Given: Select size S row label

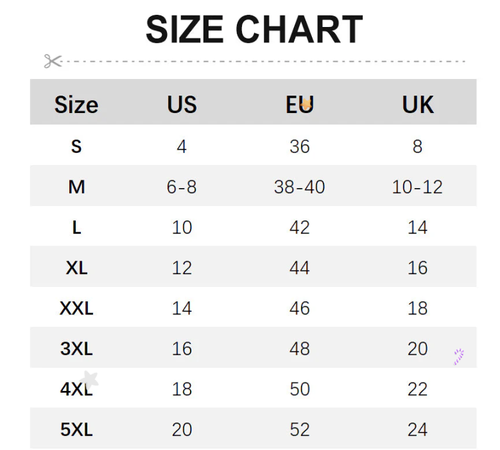Looking at the screenshot, I should 76,146.
